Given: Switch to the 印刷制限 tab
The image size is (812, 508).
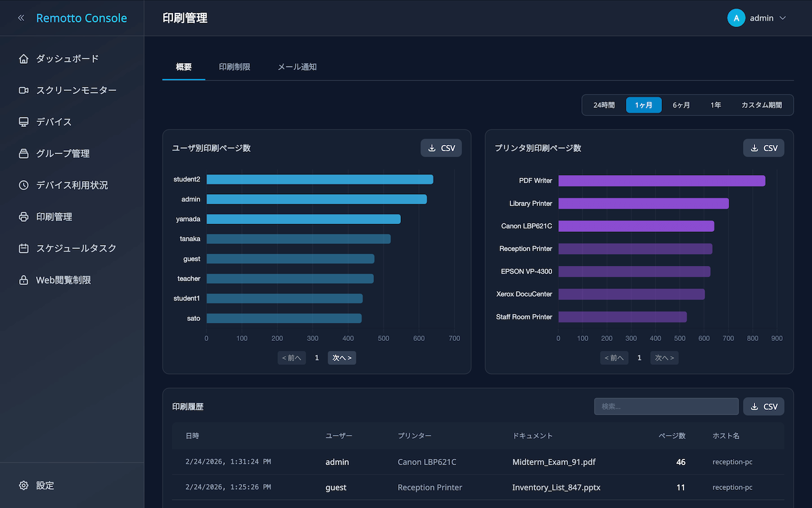Looking at the screenshot, I should 235,67.
